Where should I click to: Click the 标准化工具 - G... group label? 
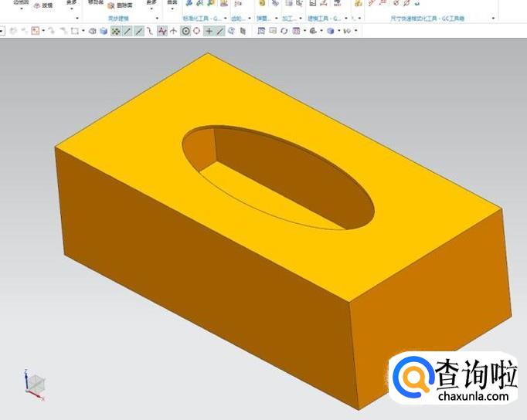click(x=202, y=19)
